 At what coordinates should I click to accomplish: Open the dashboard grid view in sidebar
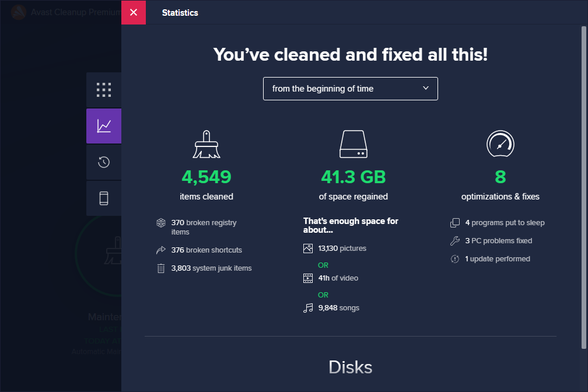pos(104,89)
